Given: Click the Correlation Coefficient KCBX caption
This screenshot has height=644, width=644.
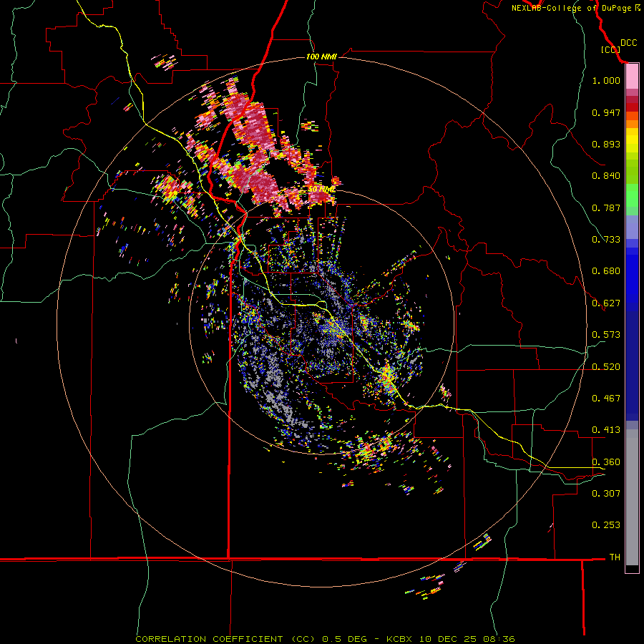Looking at the screenshot, I should coord(325,639).
